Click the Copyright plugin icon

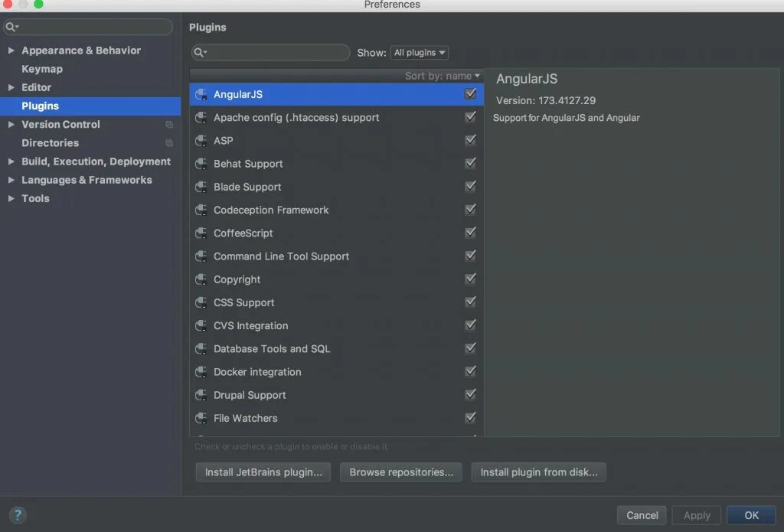[201, 279]
